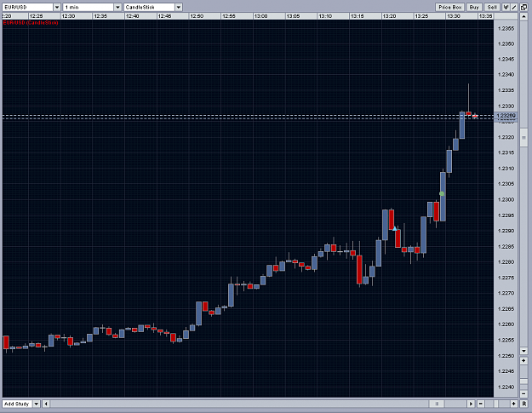532x413 pixels.
Task: Click the detach chart window icon
Action: pos(523,7)
